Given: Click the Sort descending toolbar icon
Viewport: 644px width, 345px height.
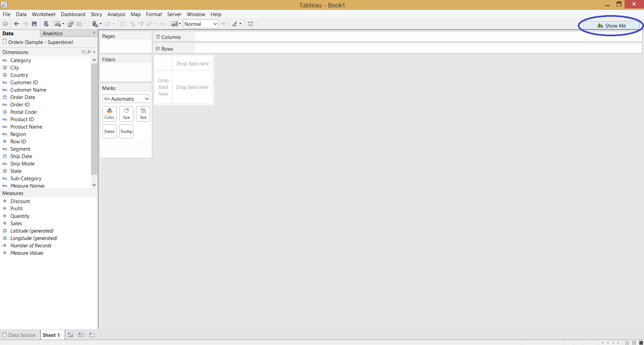Looking at the screenshot, I should (141, 24).
